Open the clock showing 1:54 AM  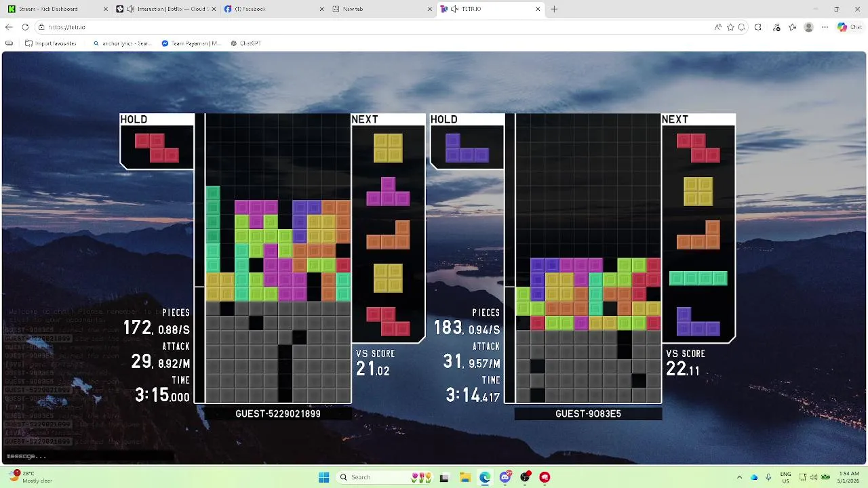pos(848,477)
